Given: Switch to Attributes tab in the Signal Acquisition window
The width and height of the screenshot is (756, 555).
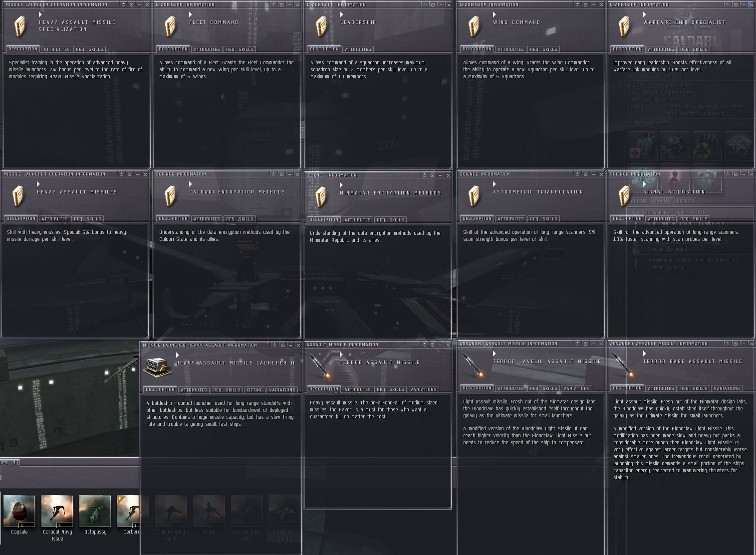Looking at the screenshot, I should (661, 219).
